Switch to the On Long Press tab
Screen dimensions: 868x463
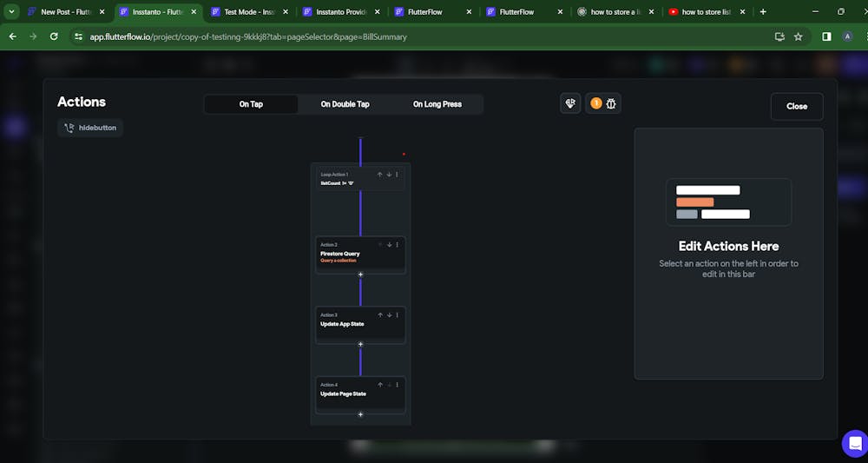click(x=437, y=104)
